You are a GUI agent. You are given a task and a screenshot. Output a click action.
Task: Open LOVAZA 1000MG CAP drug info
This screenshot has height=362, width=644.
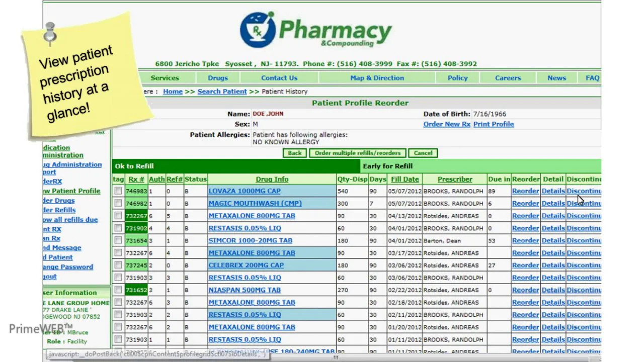(245, 191)
